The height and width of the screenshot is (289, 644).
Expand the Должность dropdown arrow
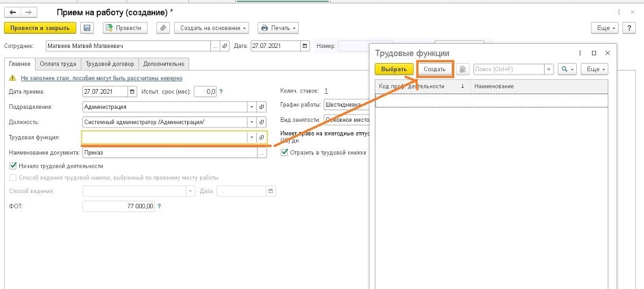[x=251, y=122]
